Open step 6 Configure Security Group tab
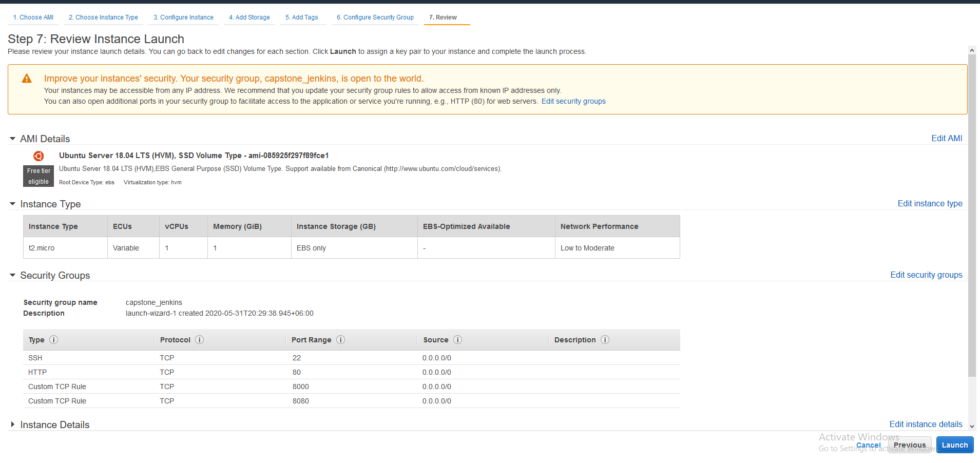 (375, 17)
